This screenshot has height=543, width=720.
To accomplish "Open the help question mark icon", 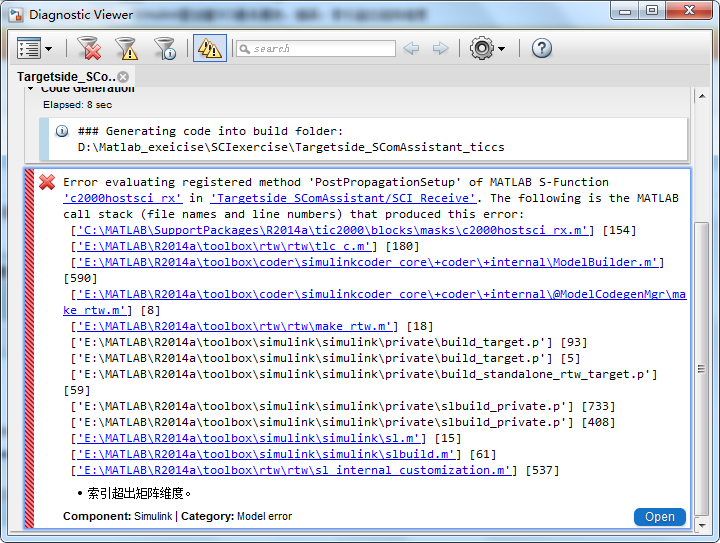I will tap(542, 48).
